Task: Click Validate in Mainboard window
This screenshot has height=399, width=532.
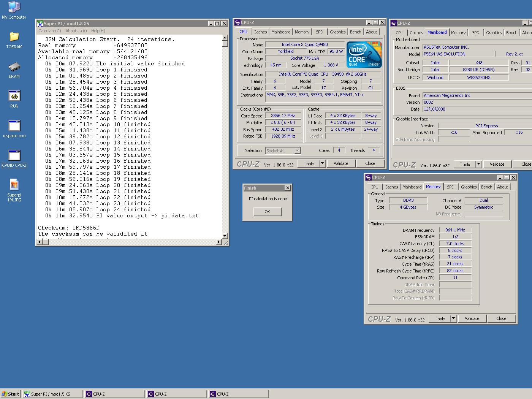Action: (x=497, y=164)
